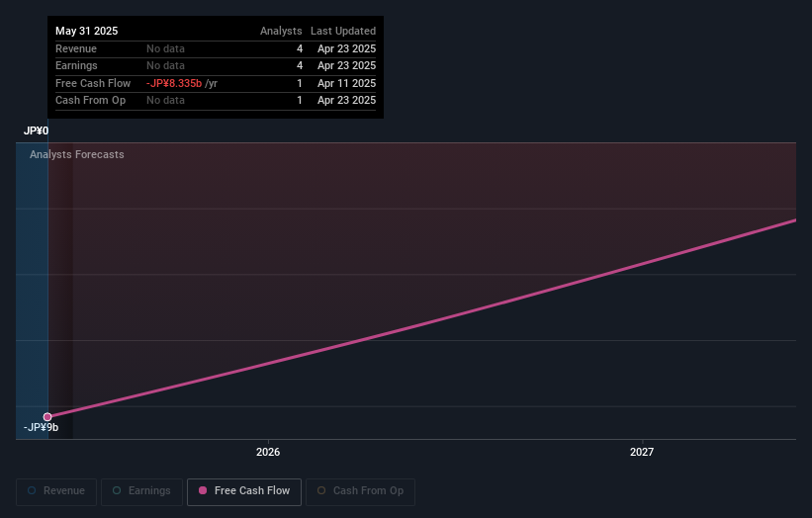812x518 pixels.
Task: Click the Revenue row label in tooltip
Action: coord(76,48)
